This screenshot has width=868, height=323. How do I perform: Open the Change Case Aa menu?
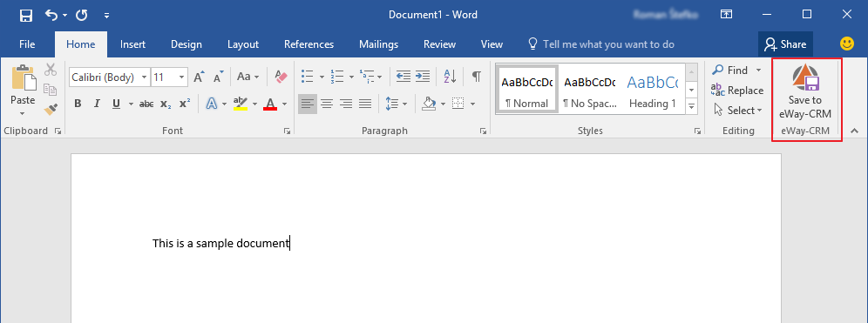[x=248, y=77]
